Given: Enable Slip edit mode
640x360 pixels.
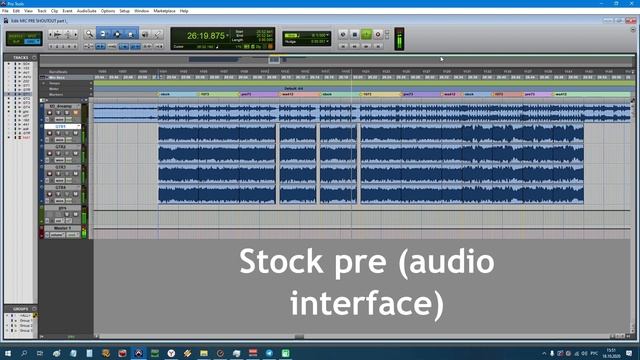Looking at the screenshot, I should pyautogui.click(x=16, y=41).
